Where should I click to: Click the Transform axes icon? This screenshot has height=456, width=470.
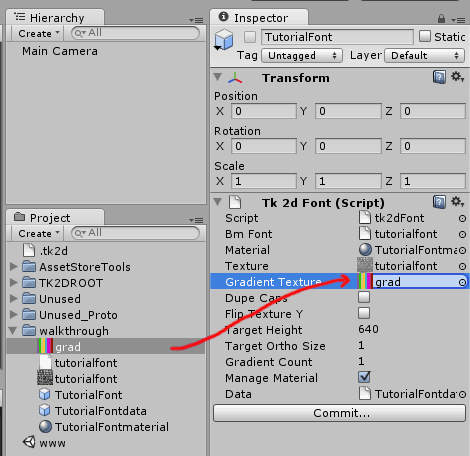235,78
